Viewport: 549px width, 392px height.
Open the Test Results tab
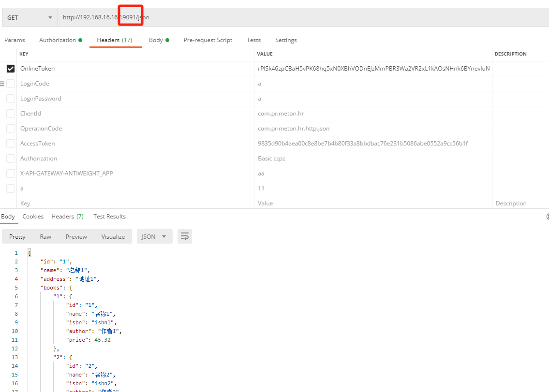point(109,217)
